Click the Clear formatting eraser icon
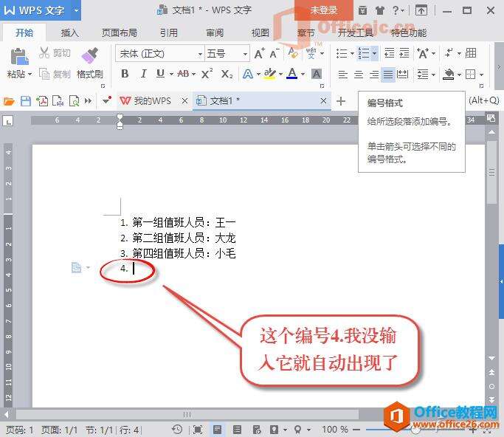The image size is (504, 437). (x=292, y=52)
